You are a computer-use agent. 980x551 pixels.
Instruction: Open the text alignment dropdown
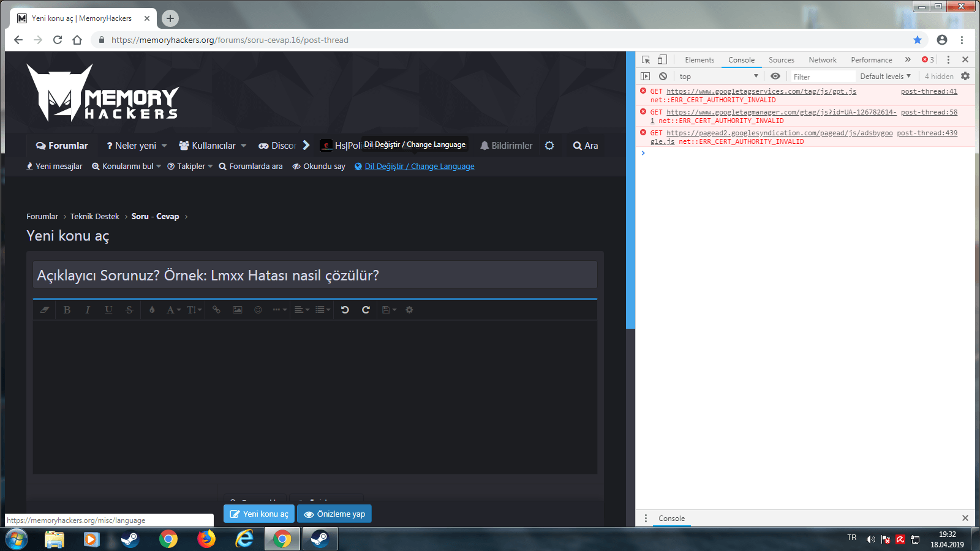[x=302, y=310]
